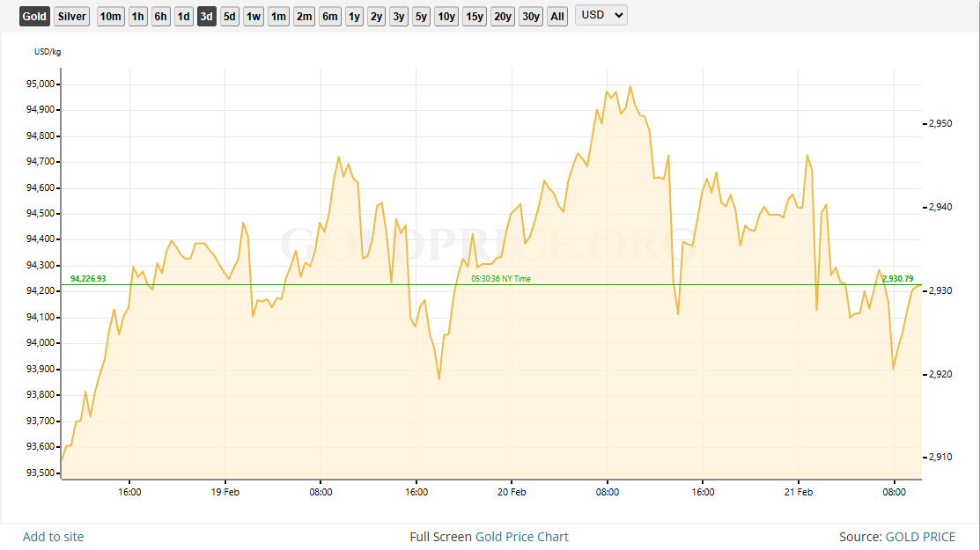Show All available price history
The image size is (980, 550).
point(557,16)
